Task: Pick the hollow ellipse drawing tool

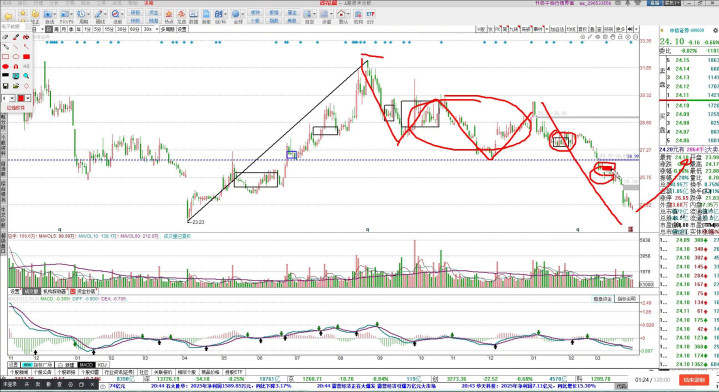Action: coord(16,56)
